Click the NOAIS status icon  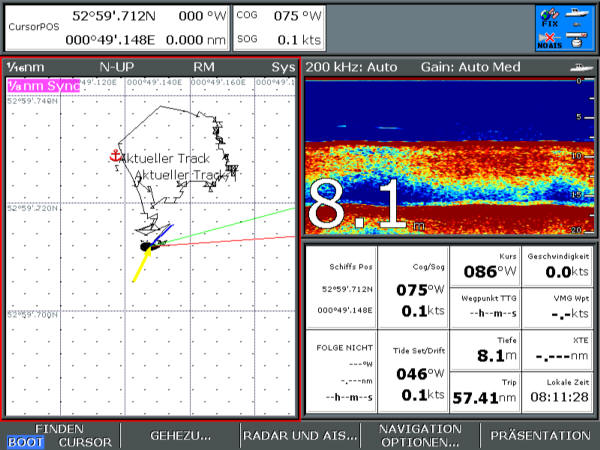click(548, 38)
